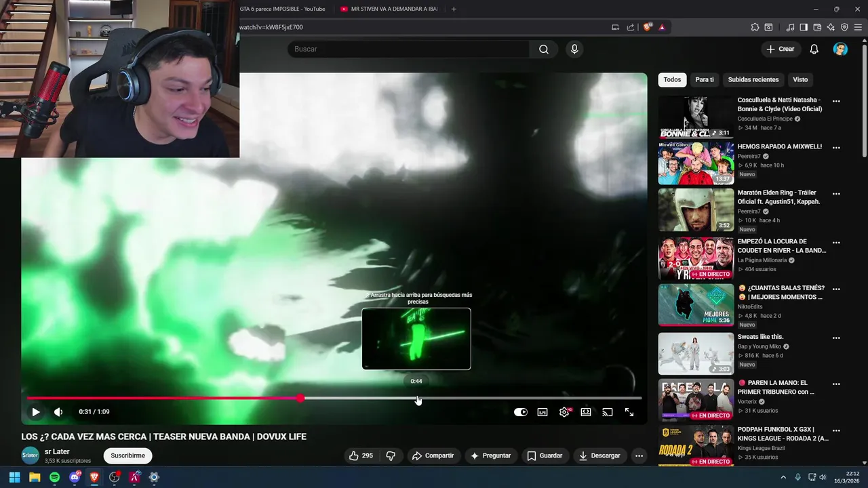Share this page from address bar
This screenshot has height=488, width=868.
pos(631,27)
